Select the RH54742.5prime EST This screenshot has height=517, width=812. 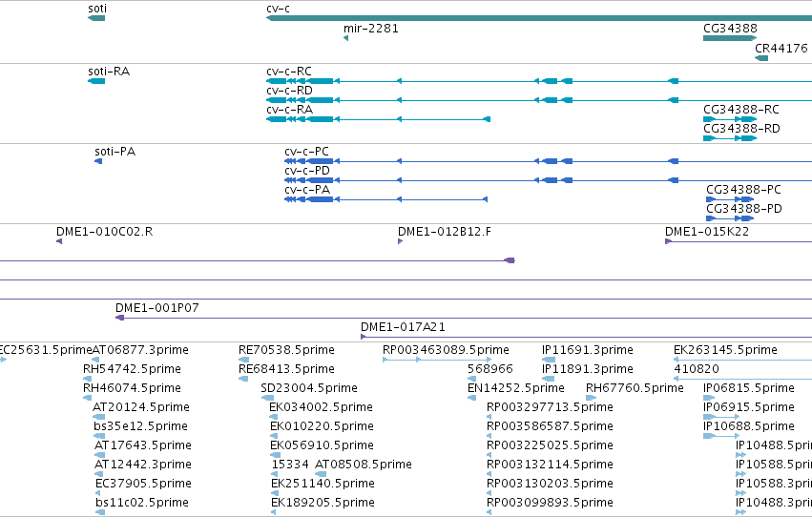[x=87, y=379]
